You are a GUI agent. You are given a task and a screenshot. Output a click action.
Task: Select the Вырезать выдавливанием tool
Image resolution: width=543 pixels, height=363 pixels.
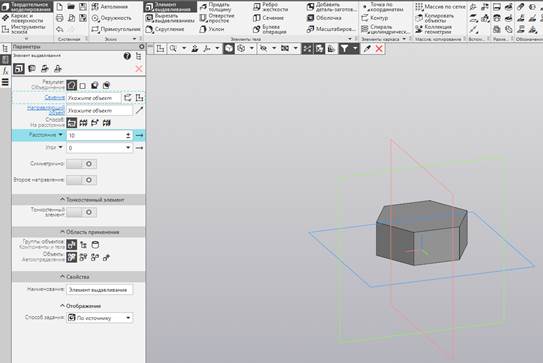tap(170, 18)
